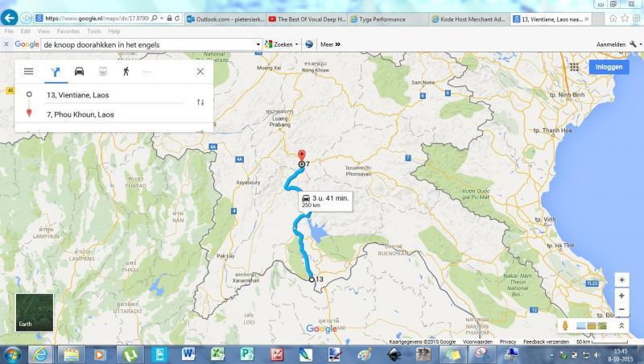Open the View menu
The width and height of the screenshot is (644, 364).
click(x=43, y=31)
